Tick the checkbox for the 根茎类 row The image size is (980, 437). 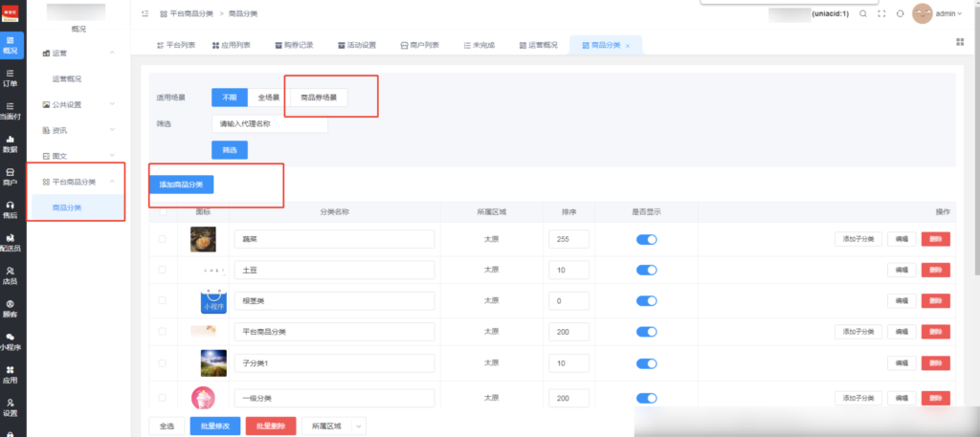pyautogui.click(x=163, y=300)
